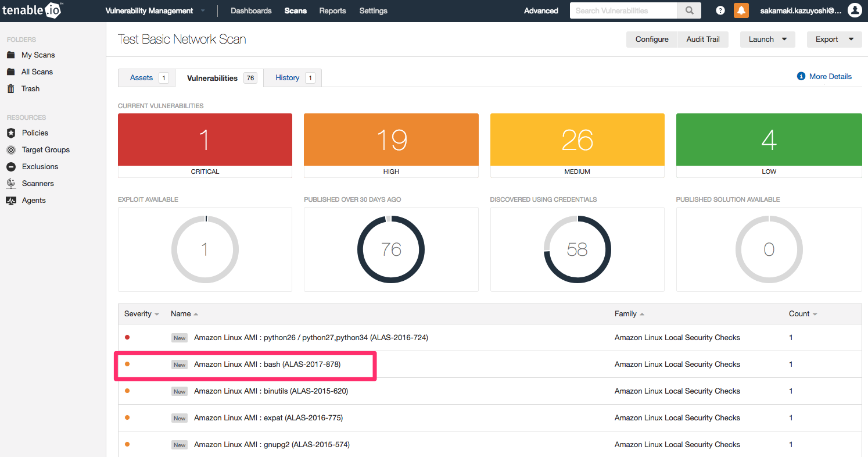Expand the Launch dropdown button
The height and width of the screenshot is (457, 868).
(x=767, y=40)
